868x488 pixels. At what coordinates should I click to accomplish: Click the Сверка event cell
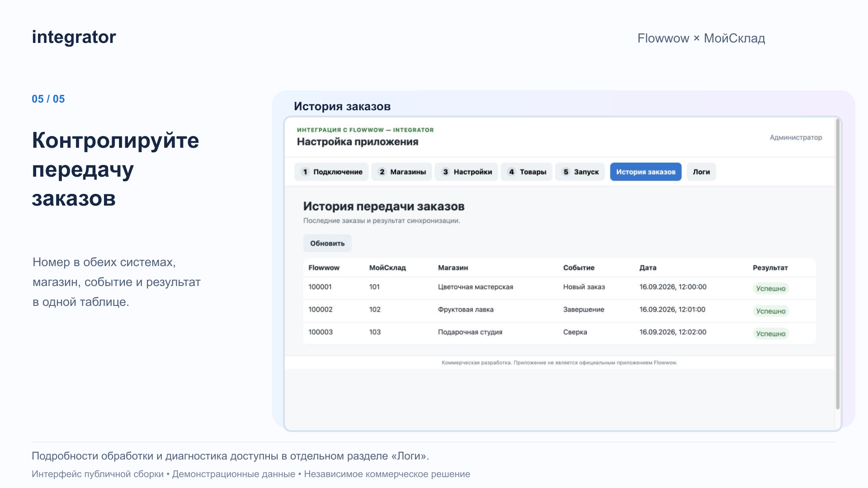pyautogui.click(x=575, y=332)
